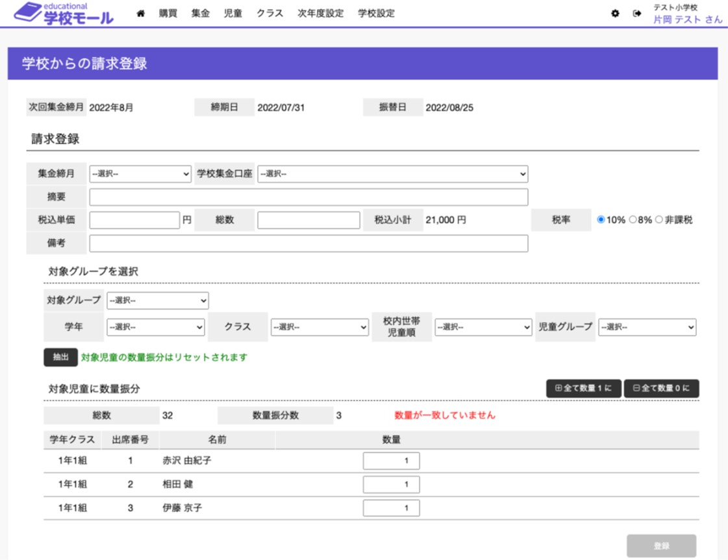Click the 学校モール logo
728x560 pixels.
[64, 14]
